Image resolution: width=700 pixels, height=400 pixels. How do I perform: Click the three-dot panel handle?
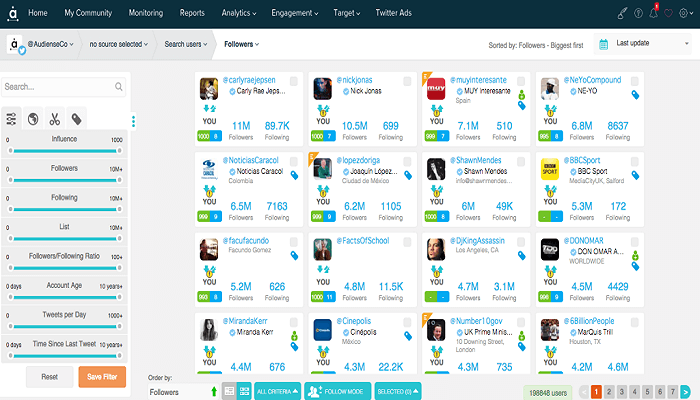point(133,121)
